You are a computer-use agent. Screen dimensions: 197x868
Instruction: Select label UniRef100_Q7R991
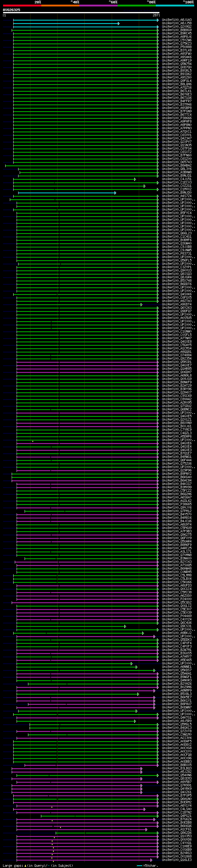click(177, 785)
